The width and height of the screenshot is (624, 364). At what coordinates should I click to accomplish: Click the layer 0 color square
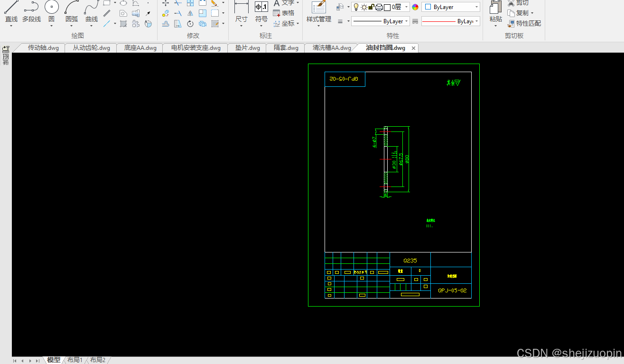click(x=387, y=7)
